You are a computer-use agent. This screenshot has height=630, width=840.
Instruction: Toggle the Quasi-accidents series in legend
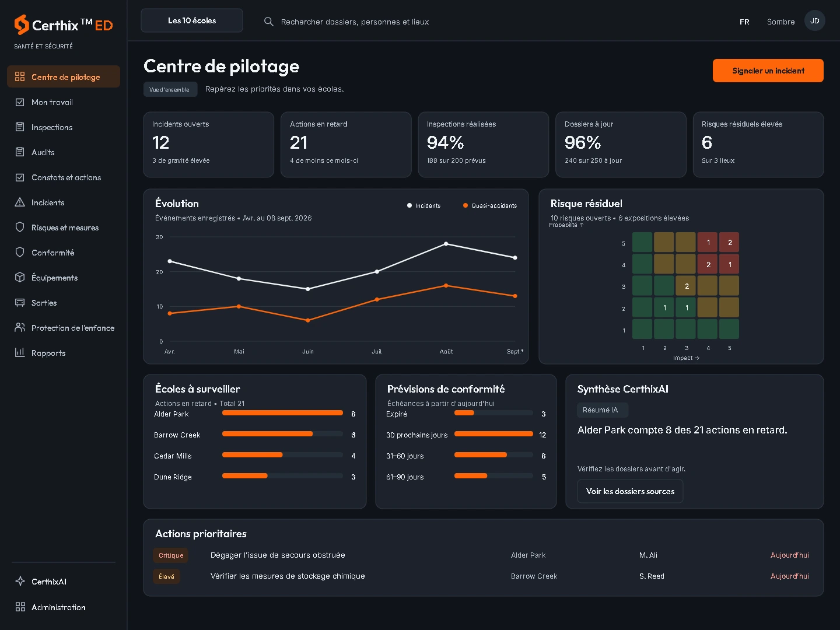(x=490, y=205)
